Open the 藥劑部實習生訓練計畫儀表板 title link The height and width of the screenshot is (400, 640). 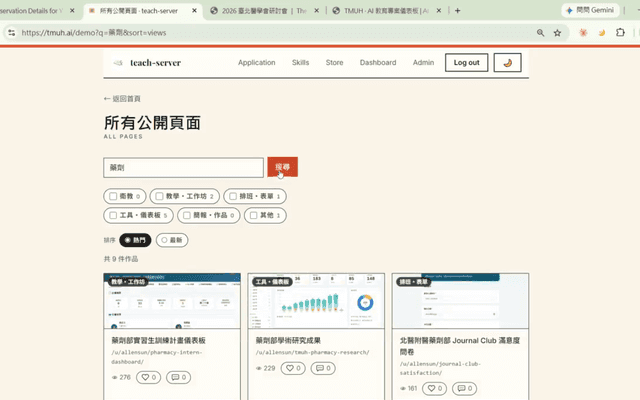(x=158, y=340)
